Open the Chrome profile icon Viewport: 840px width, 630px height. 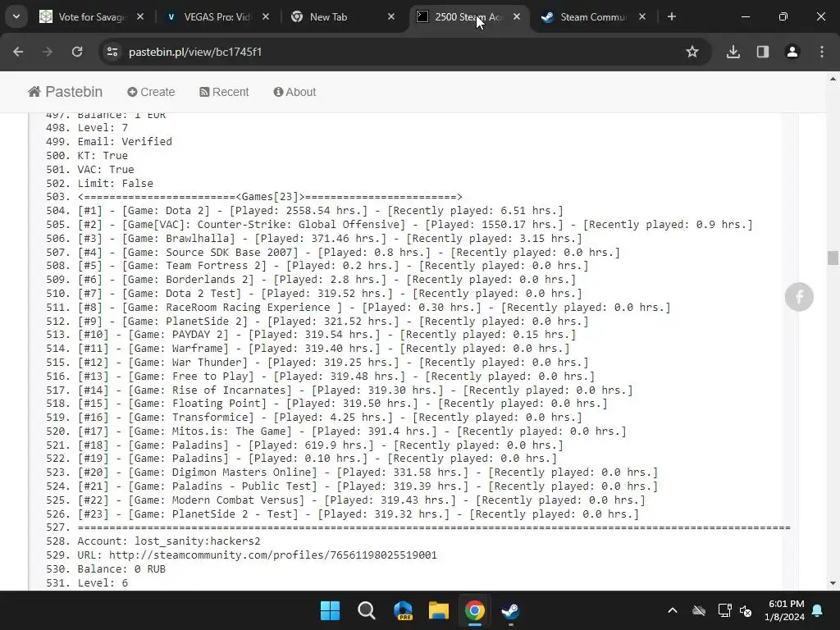click(x=792, y=52)
